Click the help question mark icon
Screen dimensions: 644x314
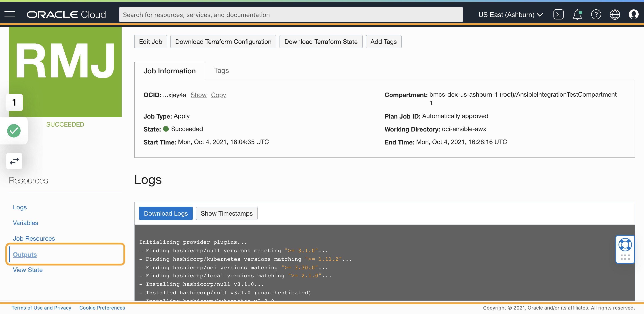595,14
